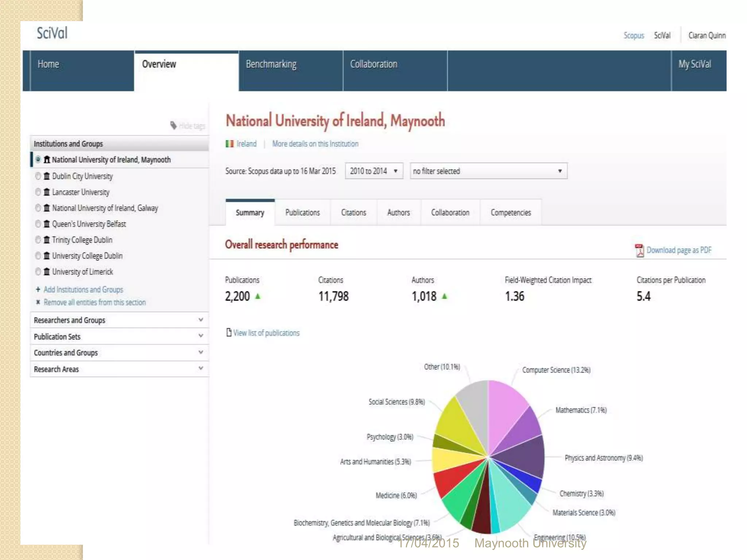Click the document icon beside View list of publications
This screenshot has height=560, width=747.
click(229, 332)
